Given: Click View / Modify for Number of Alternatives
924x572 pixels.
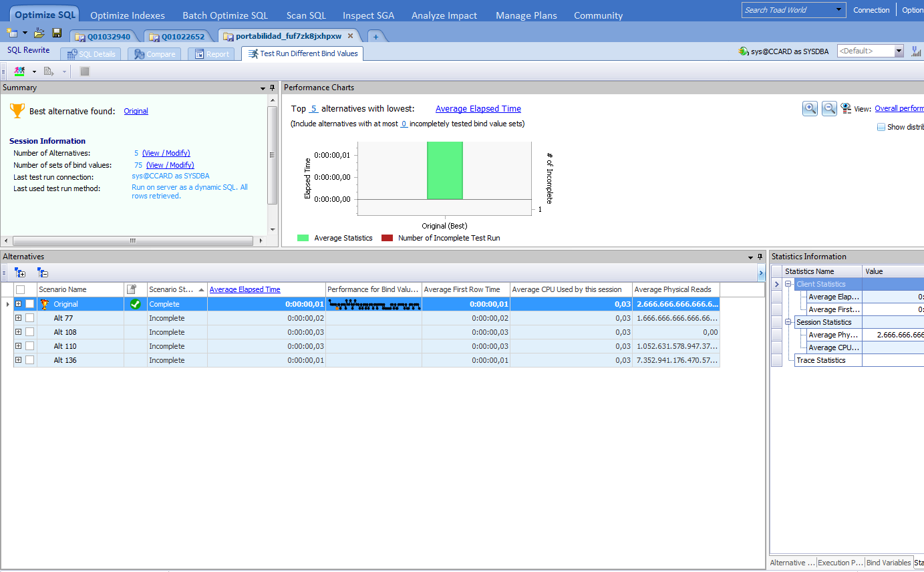Looking at the screenshot, I should [x=166, y=153].
